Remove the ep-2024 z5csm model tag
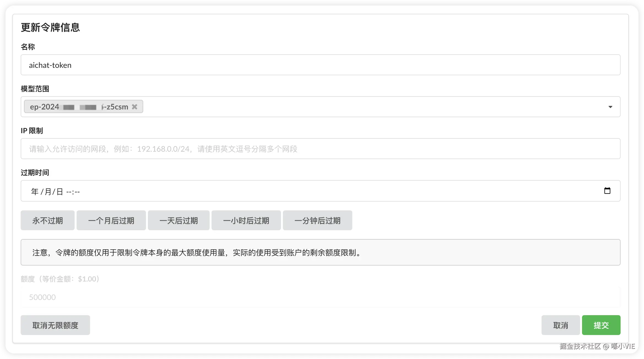 tap(134, 107)
